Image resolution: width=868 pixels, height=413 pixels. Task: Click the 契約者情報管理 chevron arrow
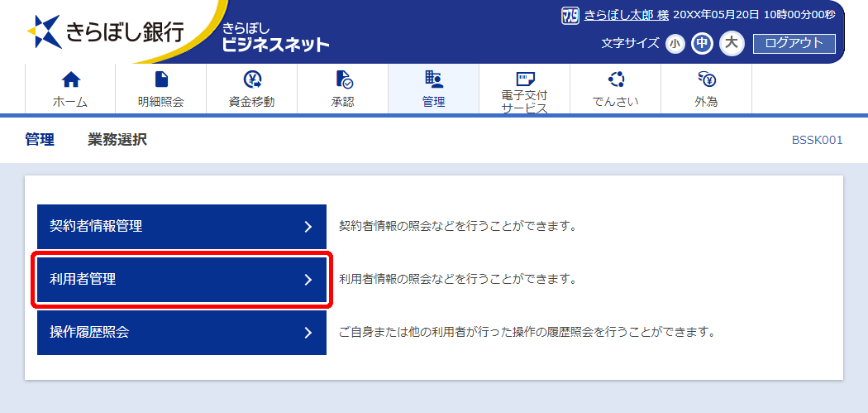coord(308,227)
